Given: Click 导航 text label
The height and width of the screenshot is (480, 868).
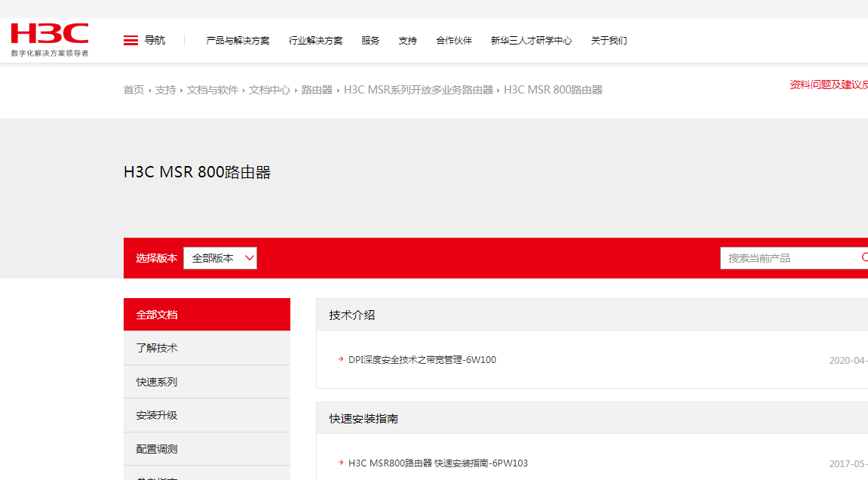Looking at the screenshot, I should coord(155,41).
